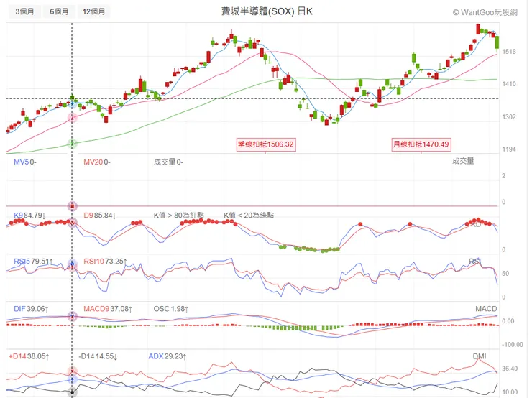The height and width of the screenshot is (398, 532).
Task: Click the 1302 price axis label
Action: [509, 116]
